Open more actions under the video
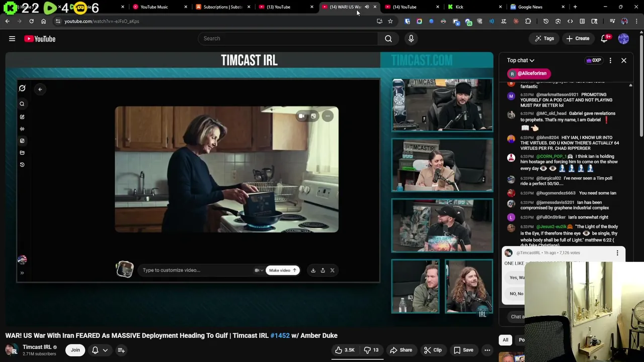Screen dimensions: 644x362 [x=487, y=350]
